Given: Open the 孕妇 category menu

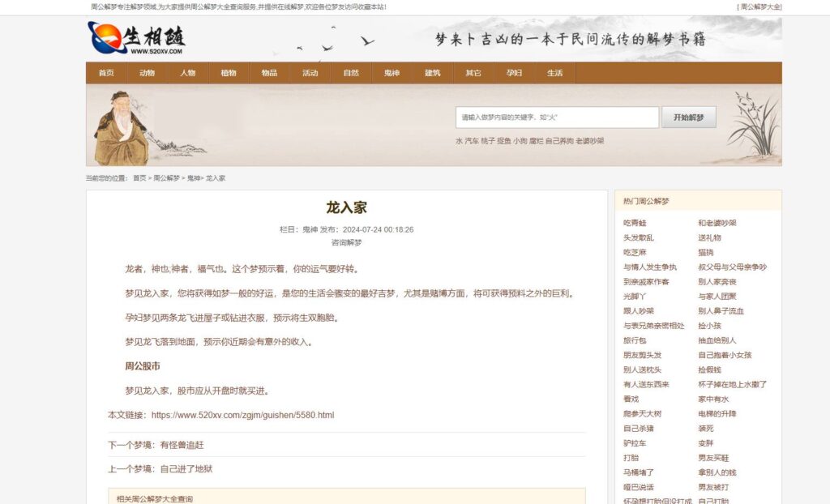Looking at the screenshot, I should [512, 72].
